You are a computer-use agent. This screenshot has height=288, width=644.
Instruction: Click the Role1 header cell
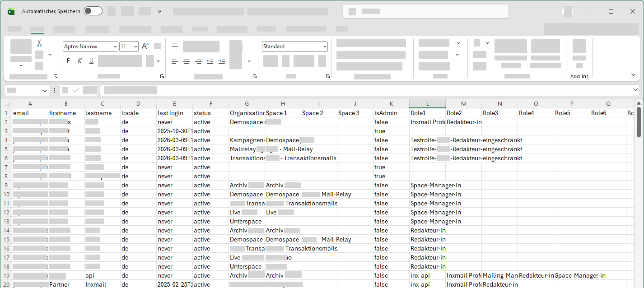pyautogui.click(x=427, y=113)
